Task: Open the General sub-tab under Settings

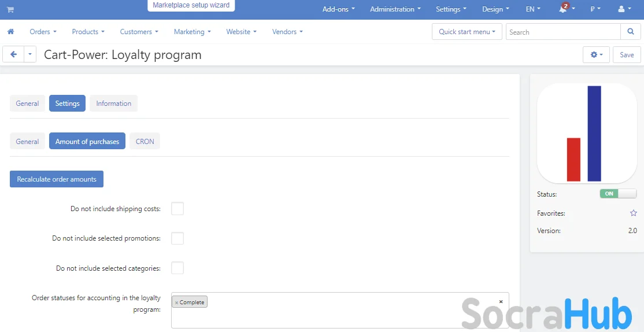Action: (x=28, y=141)
